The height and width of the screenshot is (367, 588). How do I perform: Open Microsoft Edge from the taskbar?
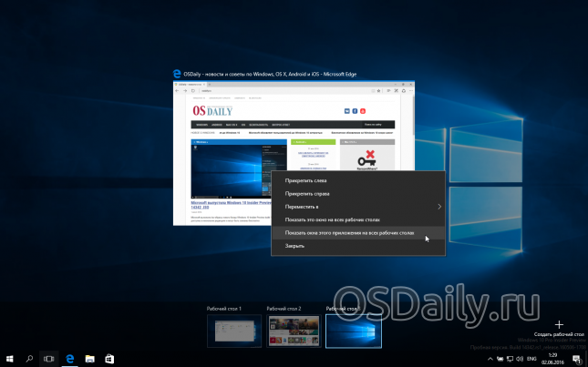(70, 359)
